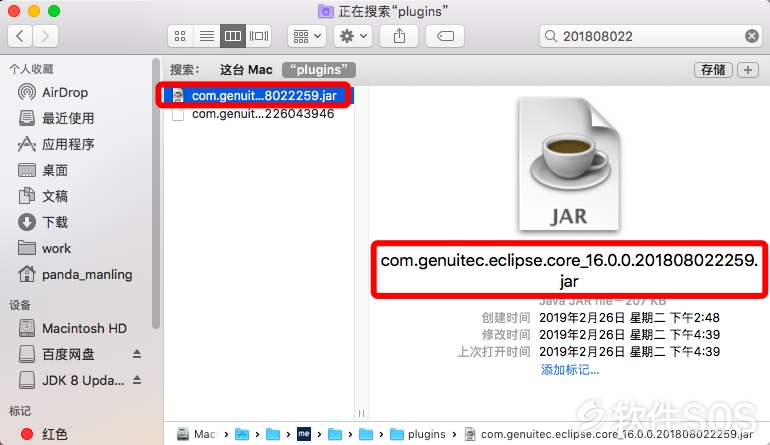The image size is (770, 445).
Task: Click the 个人收藏 sidebar header
Action: tap(31, 69)
